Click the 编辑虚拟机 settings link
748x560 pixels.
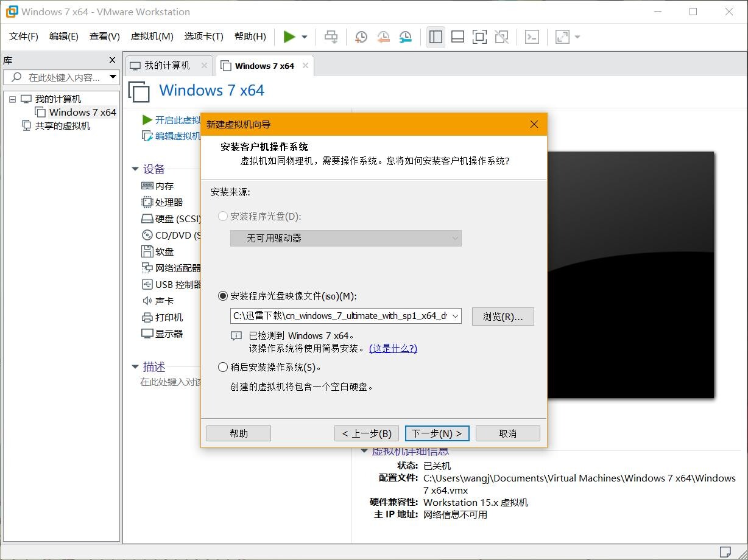tap(178, 136)
